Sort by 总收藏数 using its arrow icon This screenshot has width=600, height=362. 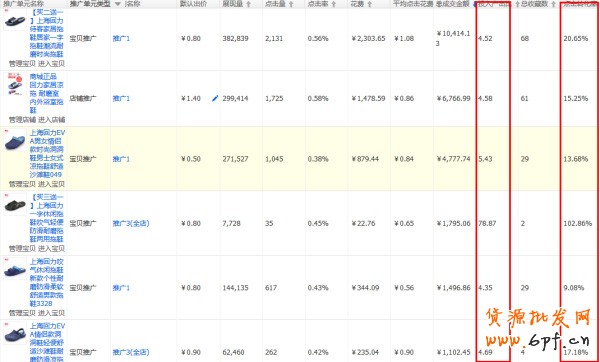tap(553, 4)
